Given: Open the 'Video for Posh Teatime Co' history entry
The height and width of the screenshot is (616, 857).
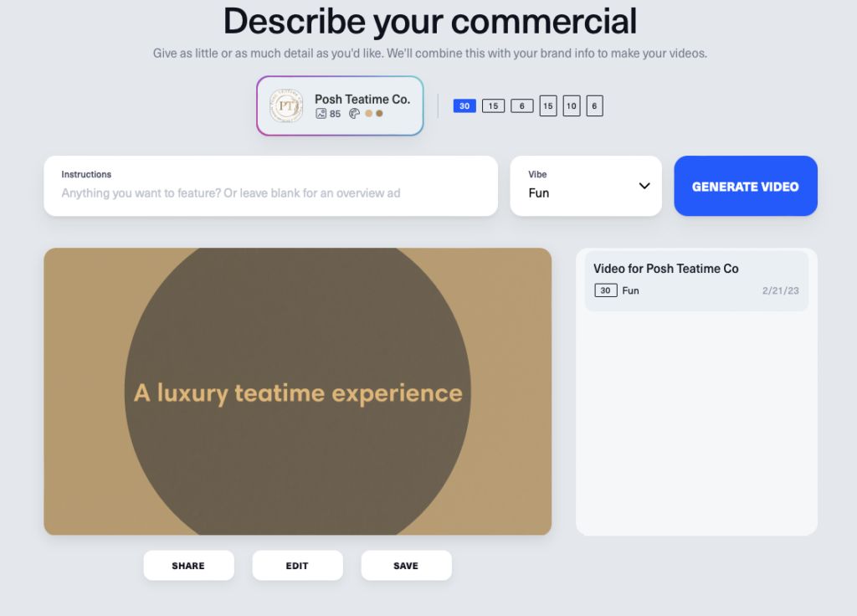Looking at the screenshot, I should (x=696, y=279).
